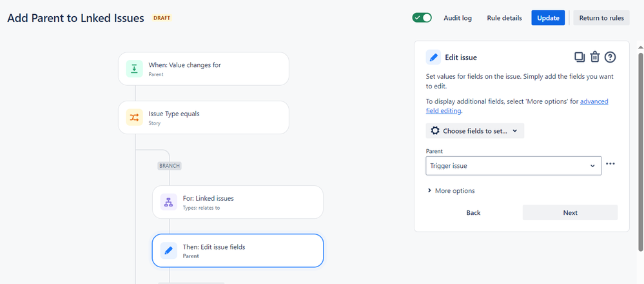Viewport: 644px width, 284px height.
Task: Toggle the rule enabled switch
Action: click(422, 17)
